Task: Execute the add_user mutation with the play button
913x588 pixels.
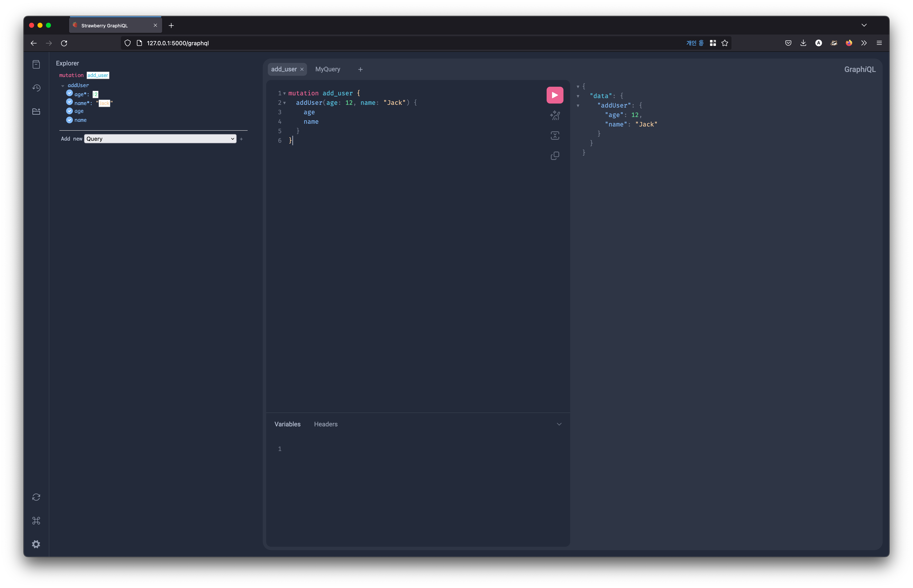Action: click(x=555, y=95)
